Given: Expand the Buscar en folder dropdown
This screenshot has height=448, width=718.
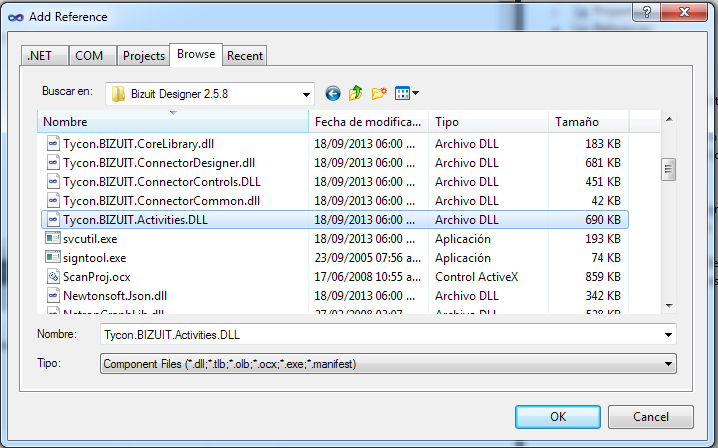Looking at the screenshot, I should (x=306, y=94).
